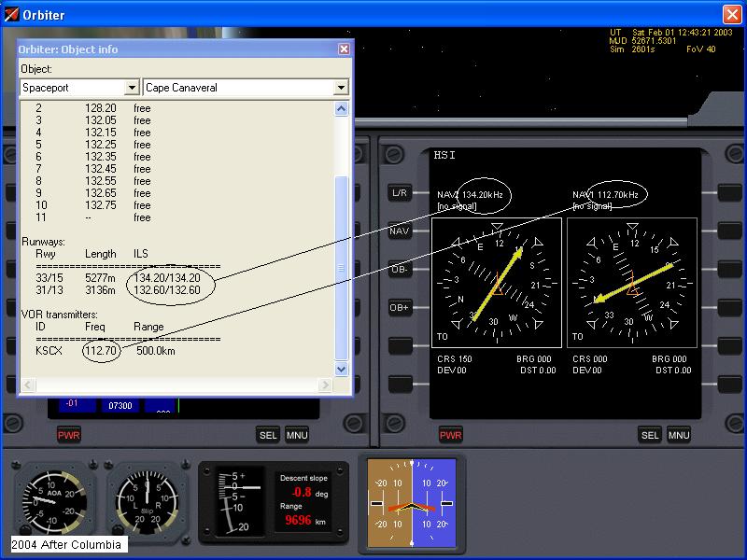The width and height of the screenshot is (747, 560).
Task: Open the Cape Canaveral object dropdown
Action: click(341, 88)
